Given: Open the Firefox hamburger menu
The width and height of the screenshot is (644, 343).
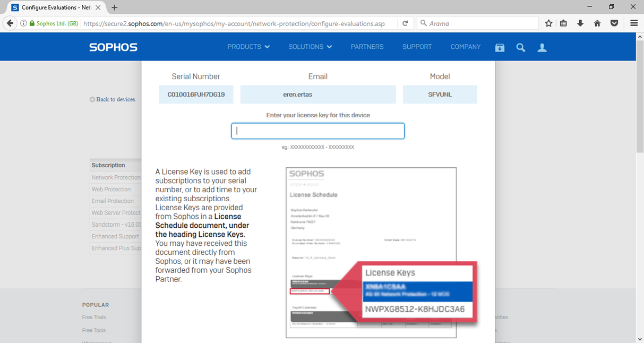Looking at the screenshot, I should tap(634, 23).
